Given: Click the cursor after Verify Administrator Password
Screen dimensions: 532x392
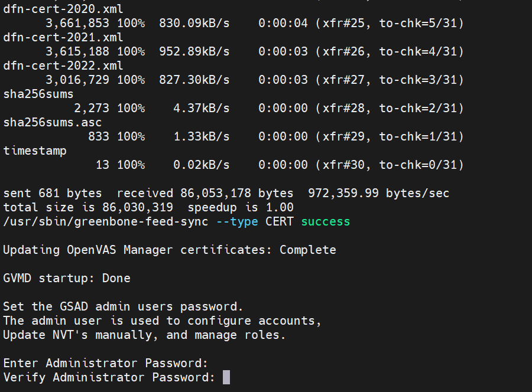Looking at the screenshot, I should point(226,377).
